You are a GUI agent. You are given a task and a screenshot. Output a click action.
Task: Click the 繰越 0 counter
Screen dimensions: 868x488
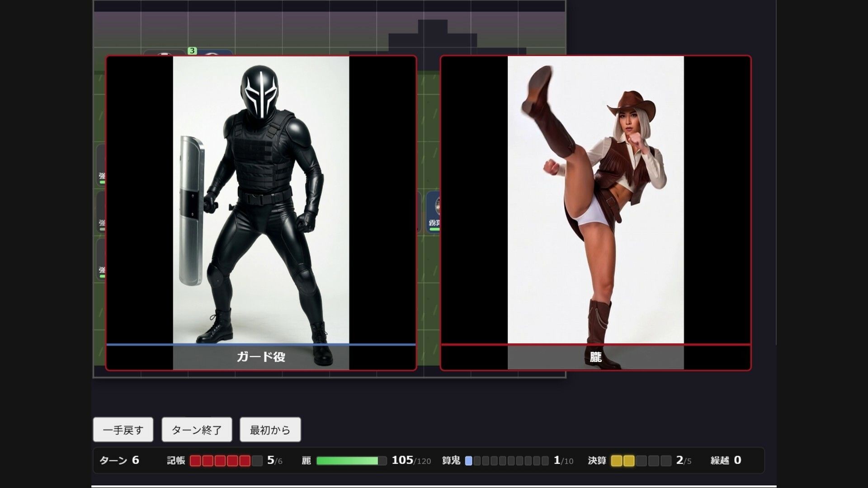click(x=726, y=460)
